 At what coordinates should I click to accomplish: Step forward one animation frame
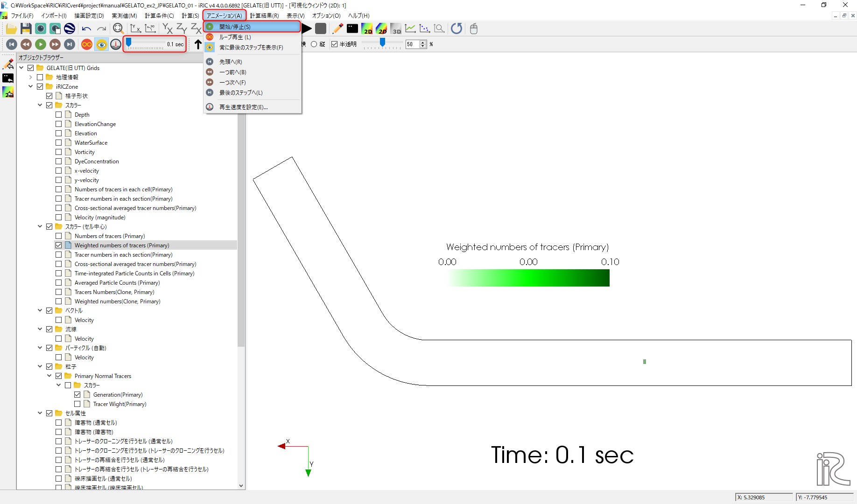pos(55,44)
